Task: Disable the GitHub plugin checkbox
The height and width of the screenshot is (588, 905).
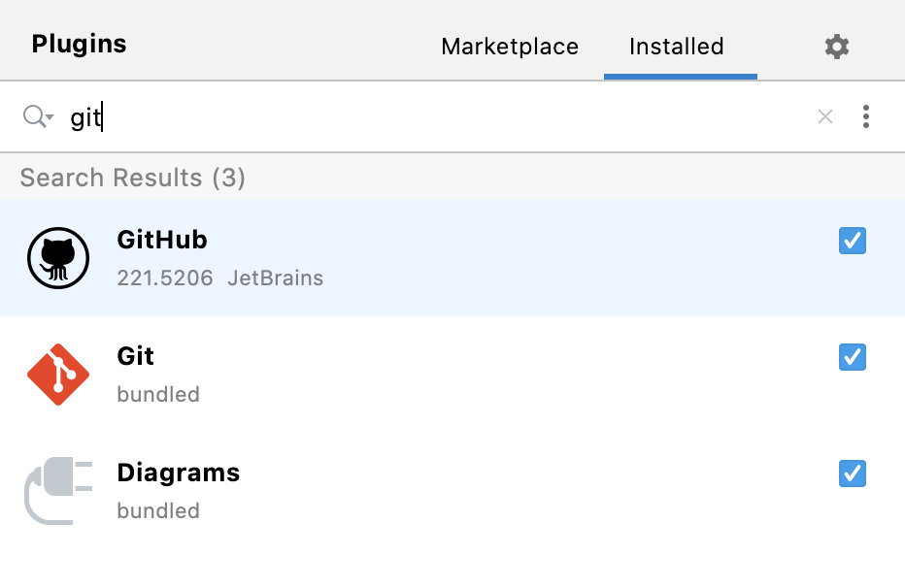Action: [852, 241]
